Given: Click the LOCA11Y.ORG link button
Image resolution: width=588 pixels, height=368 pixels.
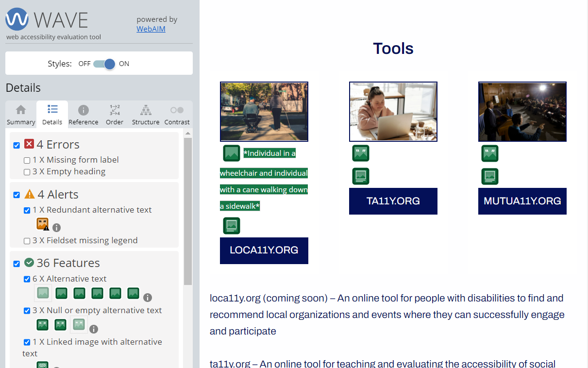Looking at the screenshot, I should click(264, 251).
